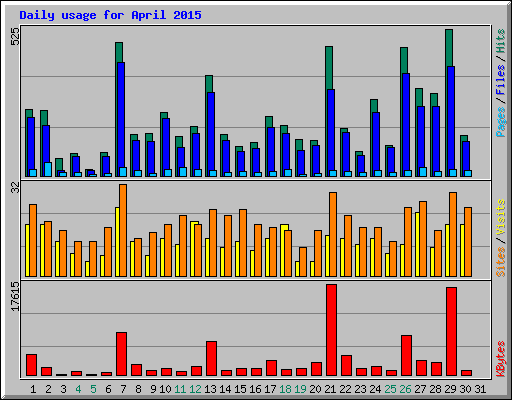The height and width of the screenshot is (400, 512).
Task: Click day label "24" on the x-axis
Action: point(375,389)
